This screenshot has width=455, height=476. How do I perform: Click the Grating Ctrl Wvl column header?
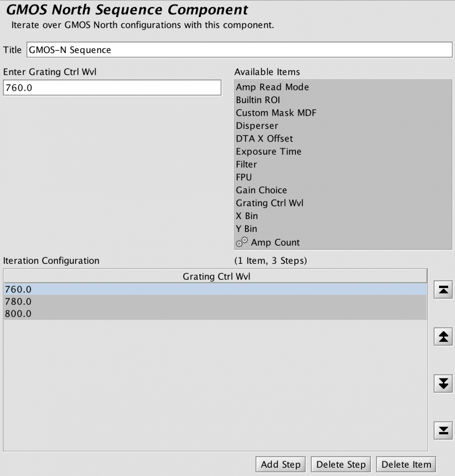click(216, 276)
